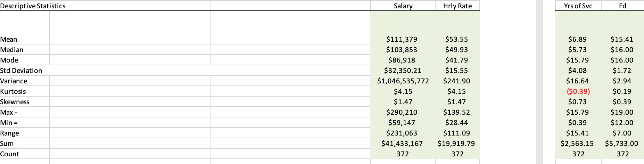The height and width of the screenshot is (164, 644).
Task: Click the Ed column header
Action: (x=622, y=6)
